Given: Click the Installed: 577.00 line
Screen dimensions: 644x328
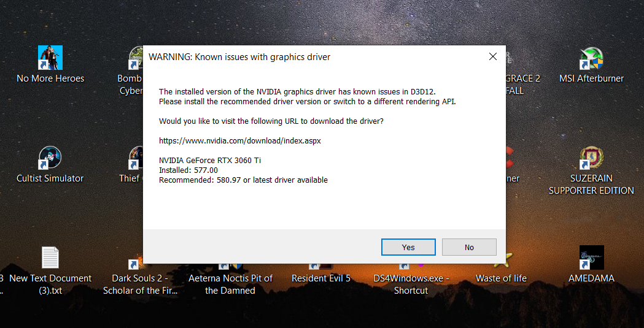Looking at the screenshot, I should pyautogui.click(x=188, y=170).
